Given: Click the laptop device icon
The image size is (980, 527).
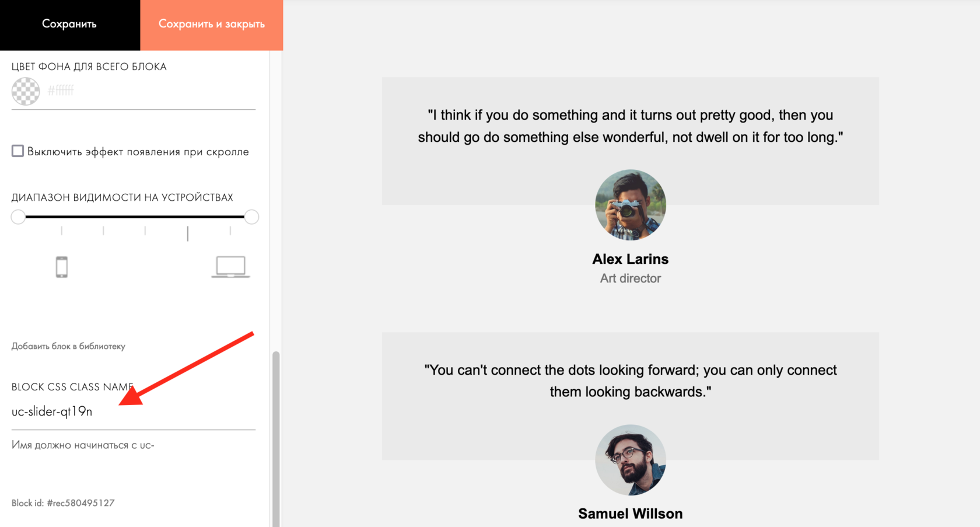Looking at the screenshot, I should [x=230, y=267].
